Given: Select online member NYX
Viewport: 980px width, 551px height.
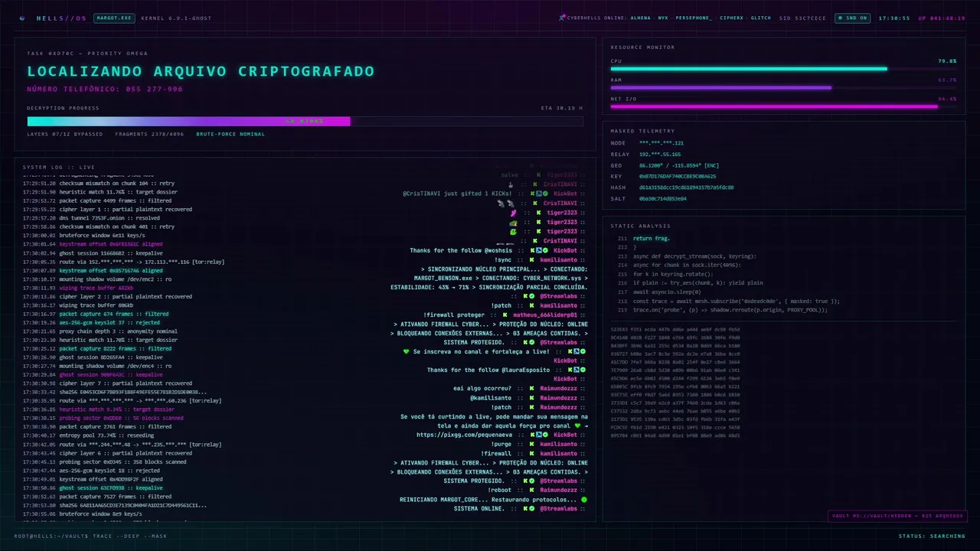Looking at the screenshot, I should [x=663, y=18].
